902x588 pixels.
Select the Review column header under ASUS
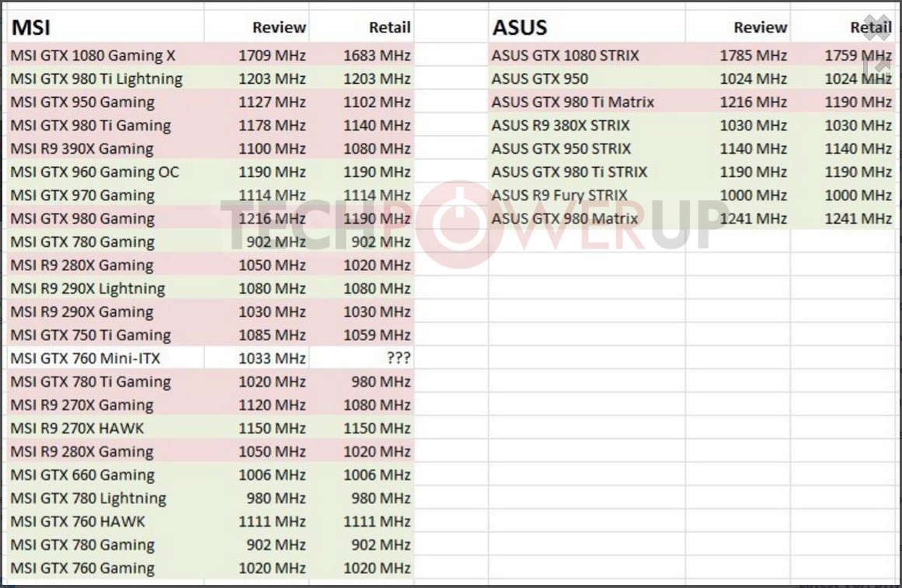[x=760, y=28]
